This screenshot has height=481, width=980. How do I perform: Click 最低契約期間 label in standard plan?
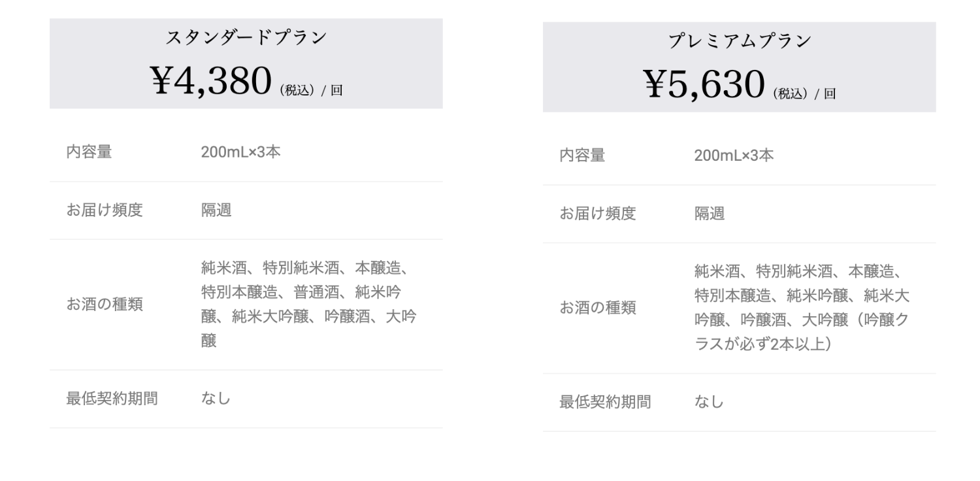[112, 399]
